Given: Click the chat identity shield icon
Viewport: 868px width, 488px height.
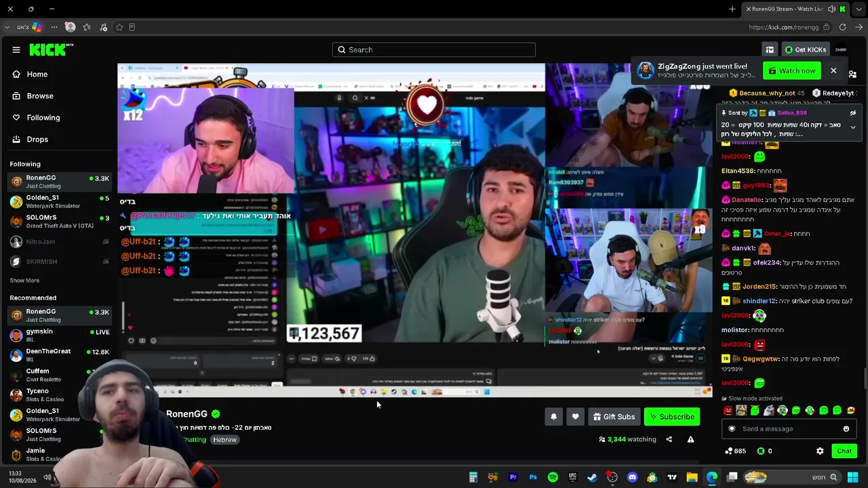Looking at the screenshot, I should tap(732, 429).
